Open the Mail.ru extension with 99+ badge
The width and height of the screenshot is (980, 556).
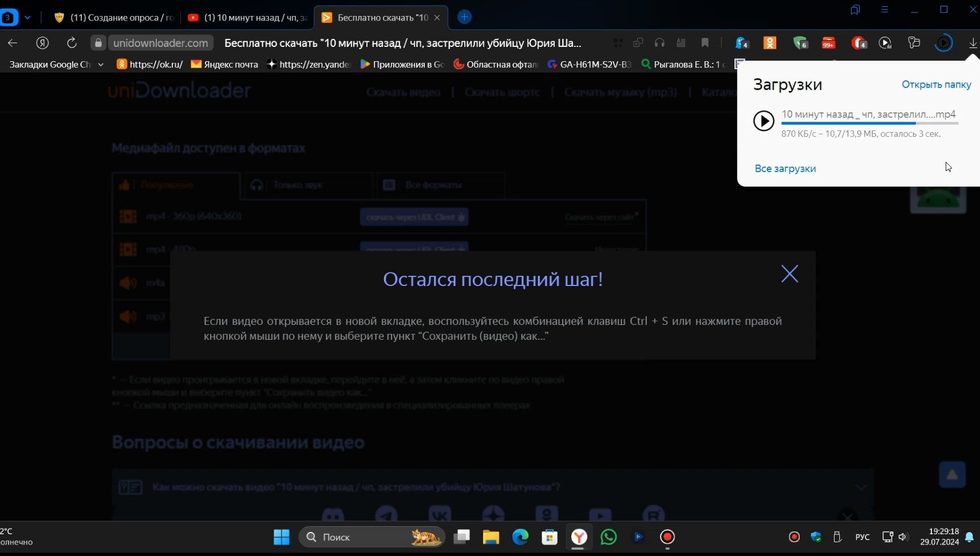828,43
